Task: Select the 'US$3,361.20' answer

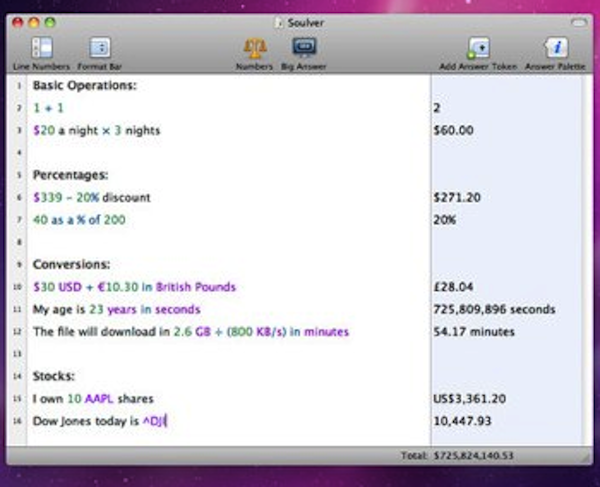Action: point(470,399)
